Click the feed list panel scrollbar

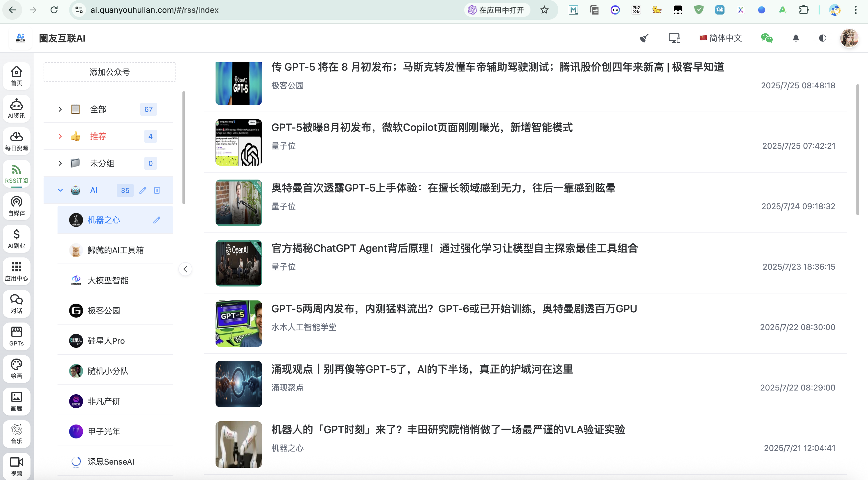[x=184, y=148]
